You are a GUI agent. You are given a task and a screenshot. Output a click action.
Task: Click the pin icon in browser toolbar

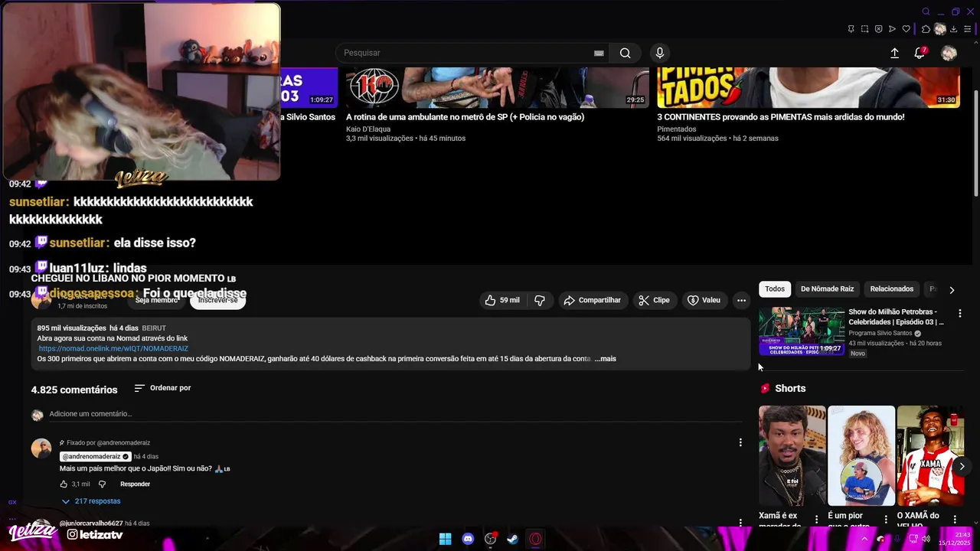(851, 29)
